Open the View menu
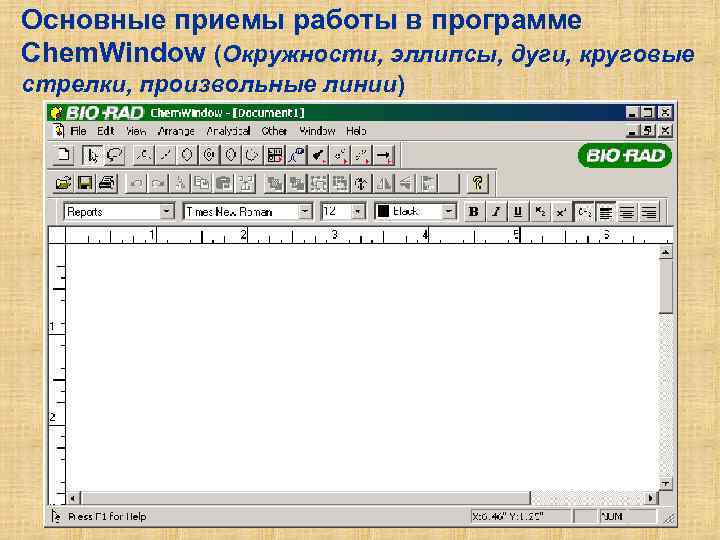This screenshot has height=540, width=720. click(x=136, y=131)
